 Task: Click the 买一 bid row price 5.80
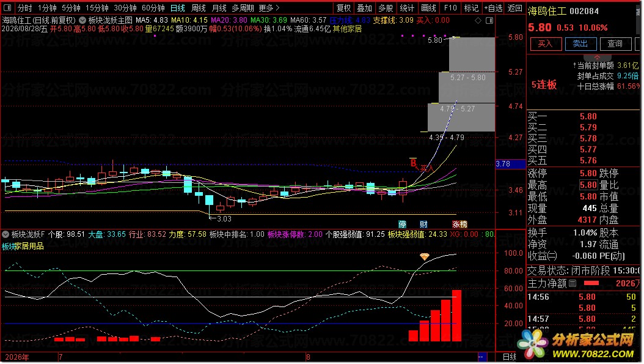(x=588, y=116)
